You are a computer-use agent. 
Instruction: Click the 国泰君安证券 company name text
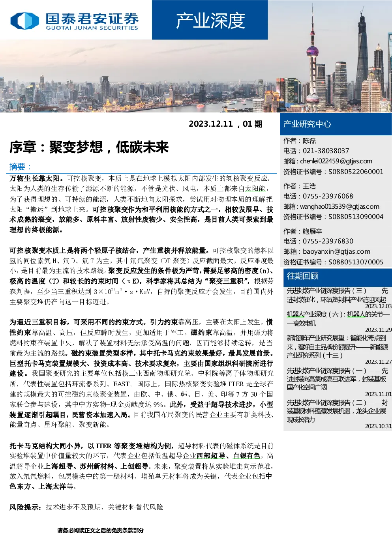(x=92, y=19)
